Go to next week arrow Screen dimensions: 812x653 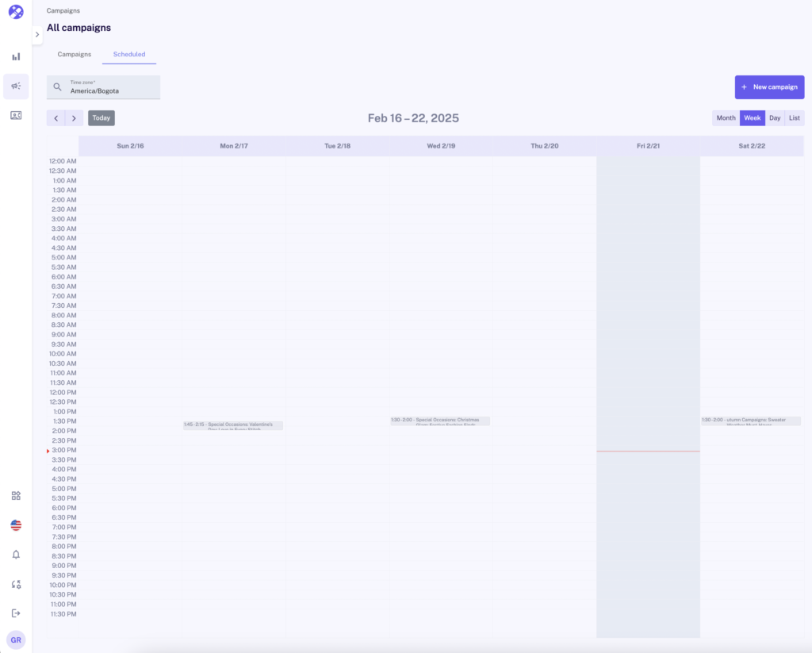pos(74,118)
